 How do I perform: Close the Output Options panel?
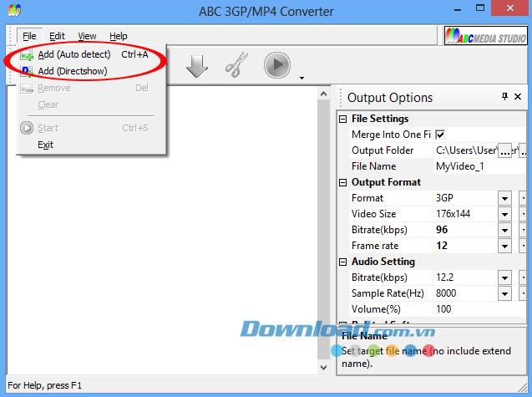pyautogui.click(x=518, y=97)
